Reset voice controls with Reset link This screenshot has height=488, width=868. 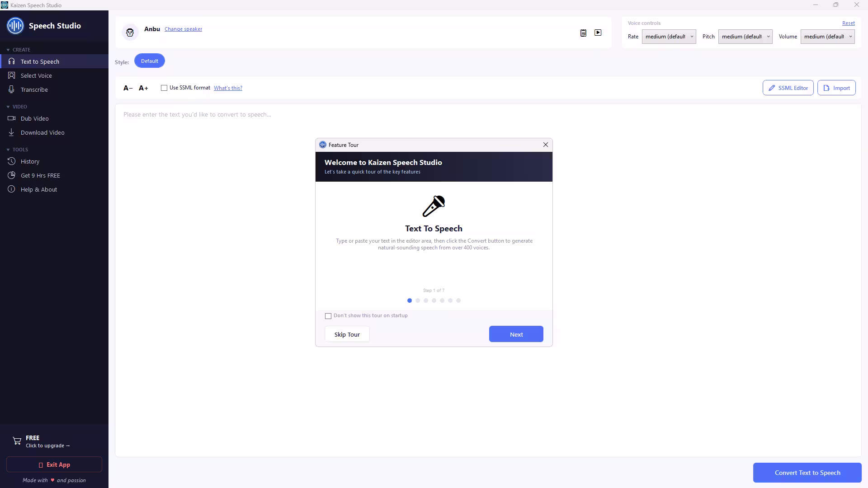coord(848,23)
